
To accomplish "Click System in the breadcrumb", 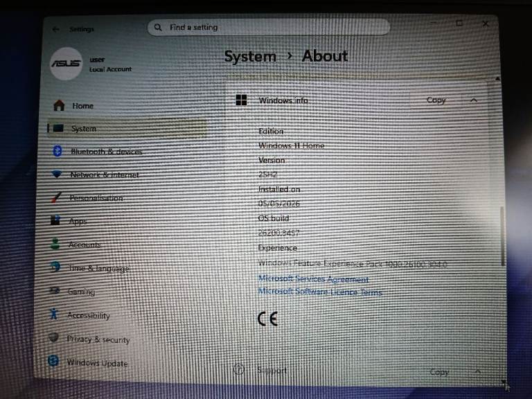I will [x=250, y=56].
